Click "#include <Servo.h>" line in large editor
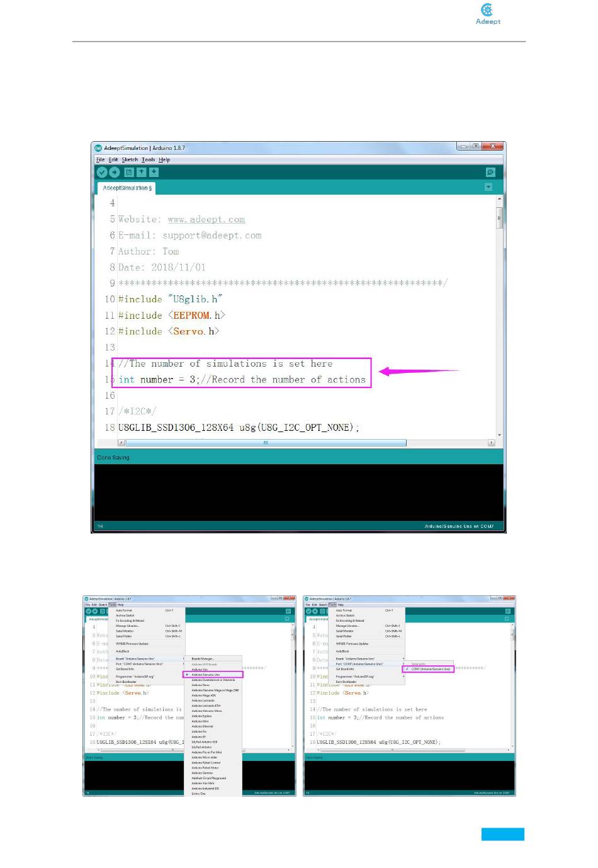Image resolution: width=598 pixels, height=868 pixels. click(169, 331)
